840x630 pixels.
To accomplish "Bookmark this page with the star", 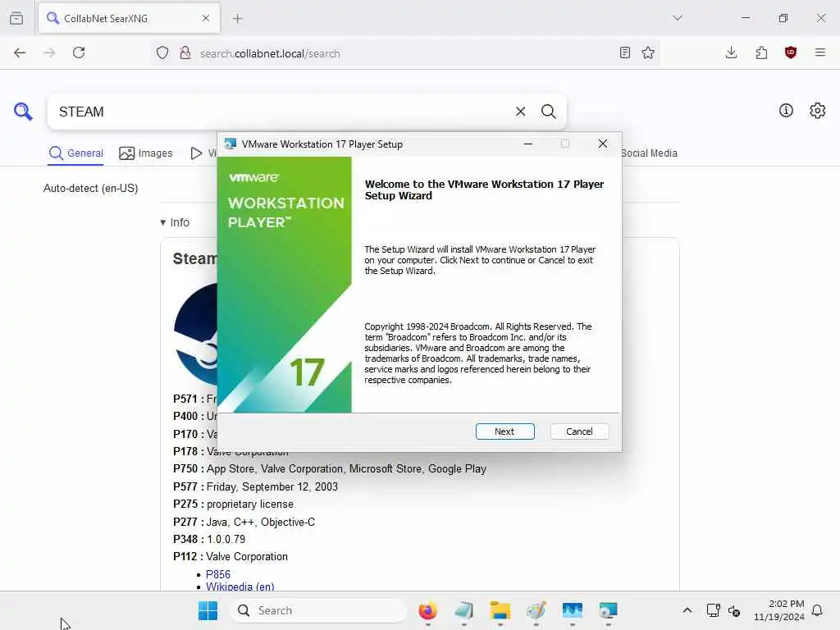I will tap(648, 52).
